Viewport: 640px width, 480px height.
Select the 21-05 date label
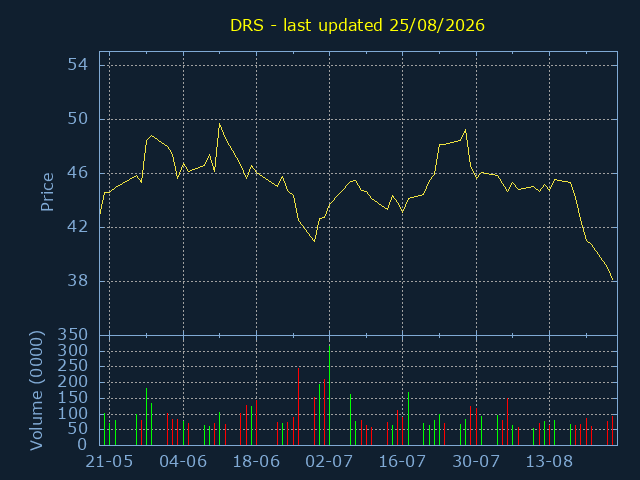point(109,462)
